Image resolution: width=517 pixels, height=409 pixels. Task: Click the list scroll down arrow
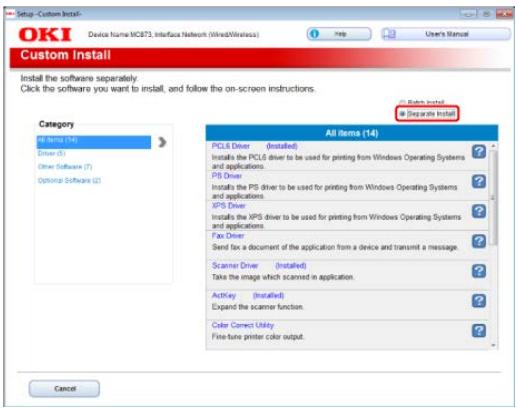[x=493, y=345]
